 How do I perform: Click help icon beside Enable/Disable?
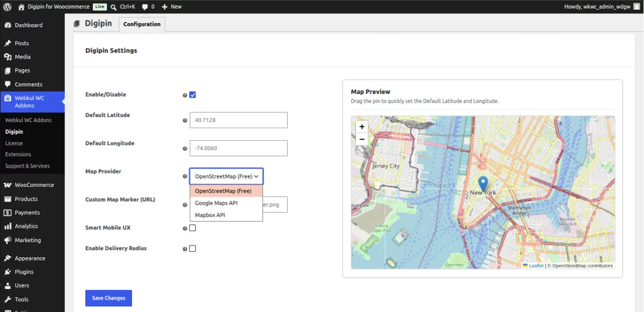pos(185,95)
